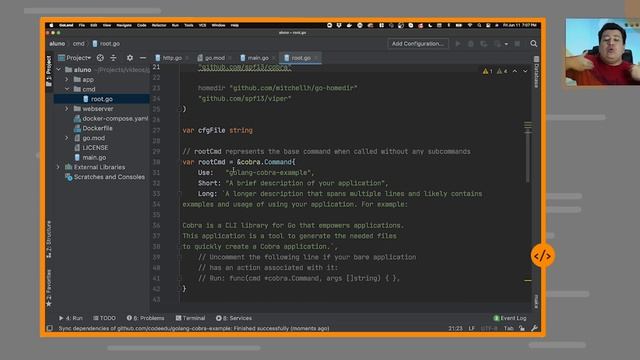Click the weak warning count indicator

point(502,71)
